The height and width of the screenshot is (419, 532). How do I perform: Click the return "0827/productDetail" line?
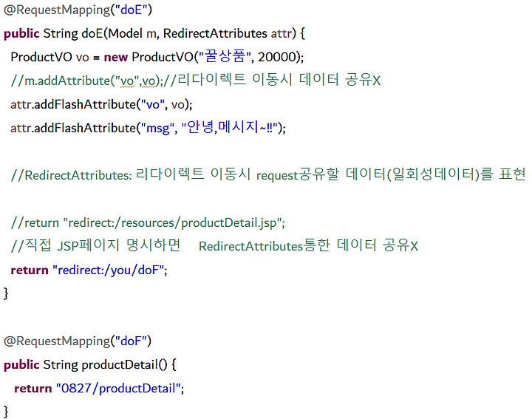pos(99,388)
